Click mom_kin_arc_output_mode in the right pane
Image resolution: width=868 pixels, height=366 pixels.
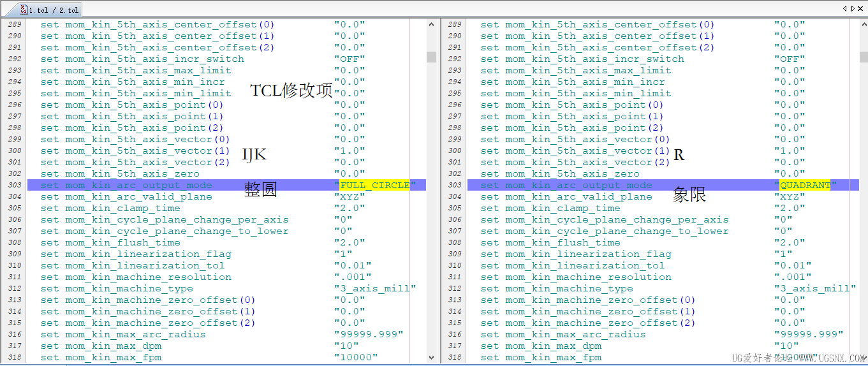click(x=578, y=186)
